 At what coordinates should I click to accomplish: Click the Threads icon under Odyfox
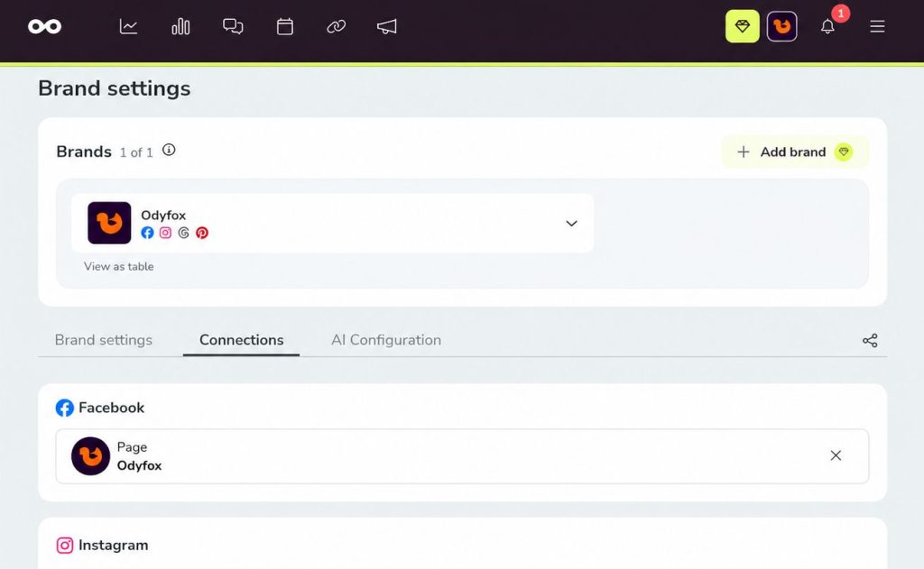[184, 233]
